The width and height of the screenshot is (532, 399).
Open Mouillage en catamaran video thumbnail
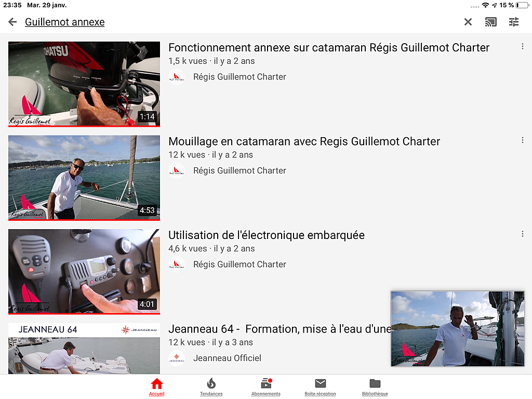tap(84, 178)
